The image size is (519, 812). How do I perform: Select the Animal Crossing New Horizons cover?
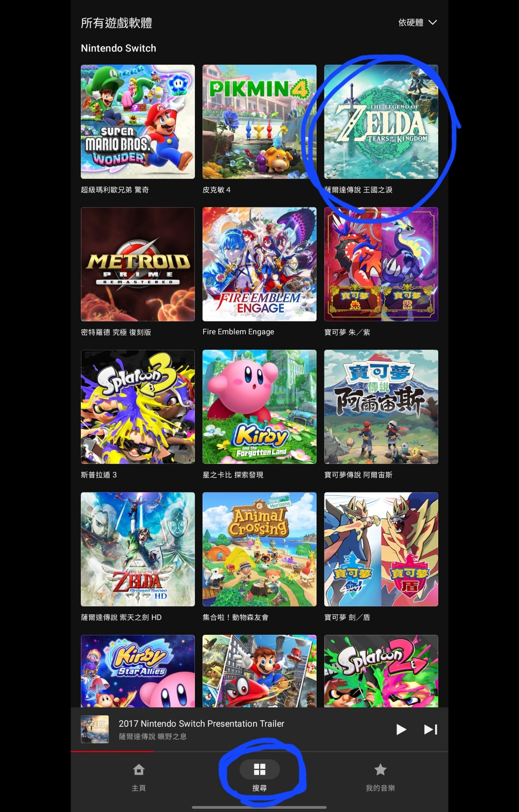point(259,549)
